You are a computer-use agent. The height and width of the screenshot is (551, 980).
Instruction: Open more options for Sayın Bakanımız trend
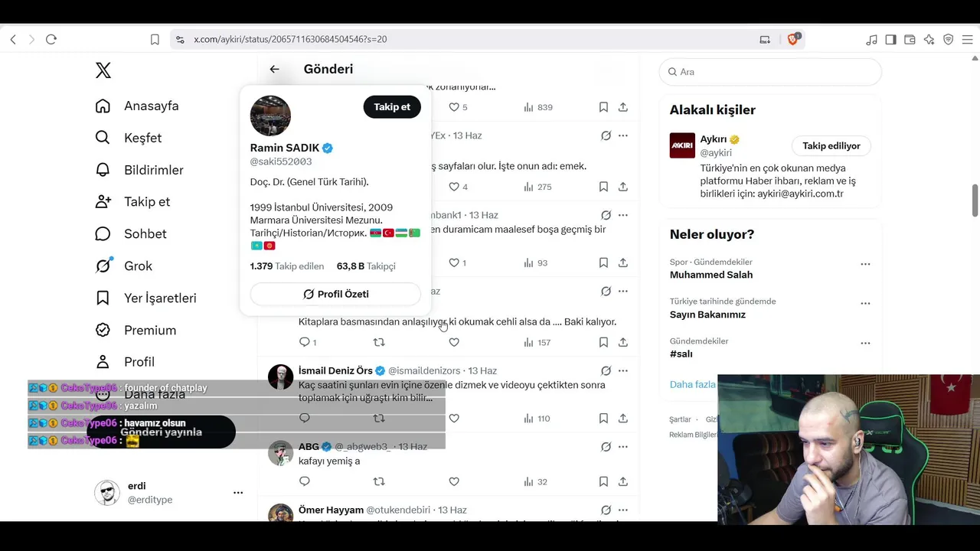(865, 304)
